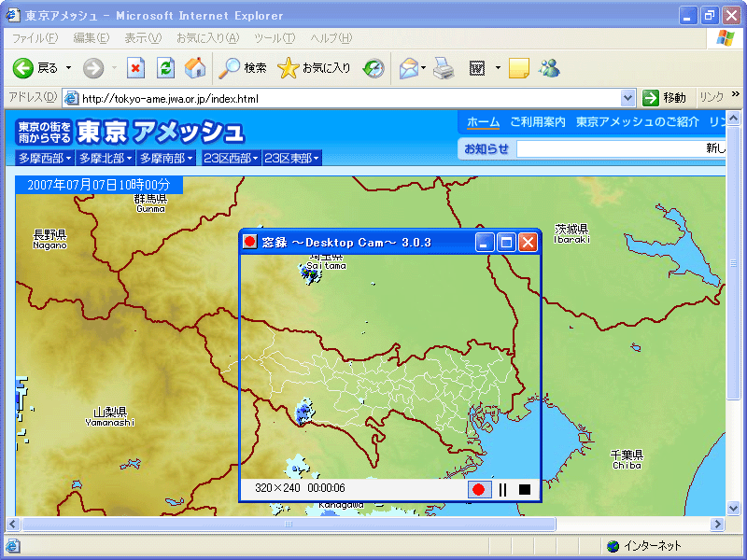Click the scroll right arrow
This screenshot has height=560, width=747.
(717, 525)
